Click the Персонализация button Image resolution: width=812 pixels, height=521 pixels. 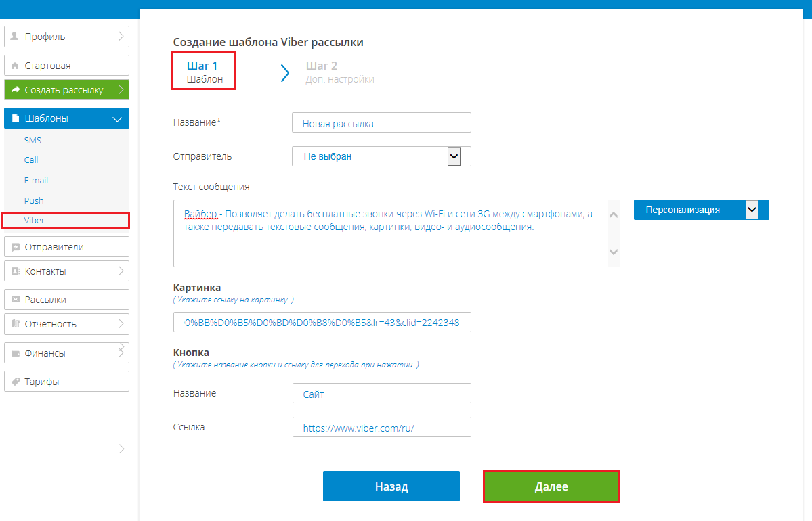[701, 210]
